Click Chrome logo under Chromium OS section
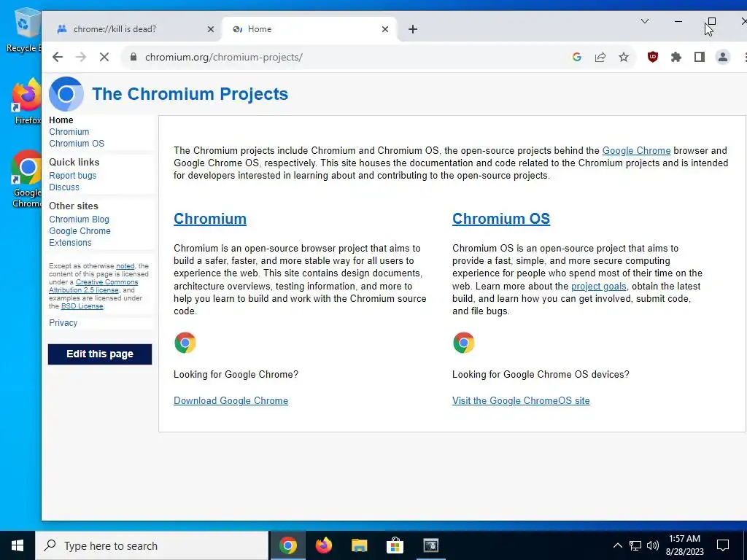This screenshot has width=747, height=560. pos(464,343)
